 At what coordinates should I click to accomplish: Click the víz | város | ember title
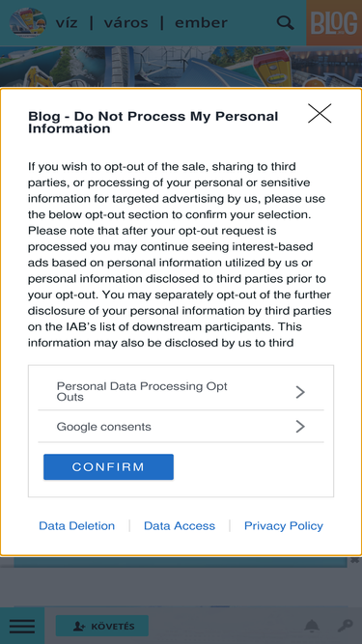142,22
